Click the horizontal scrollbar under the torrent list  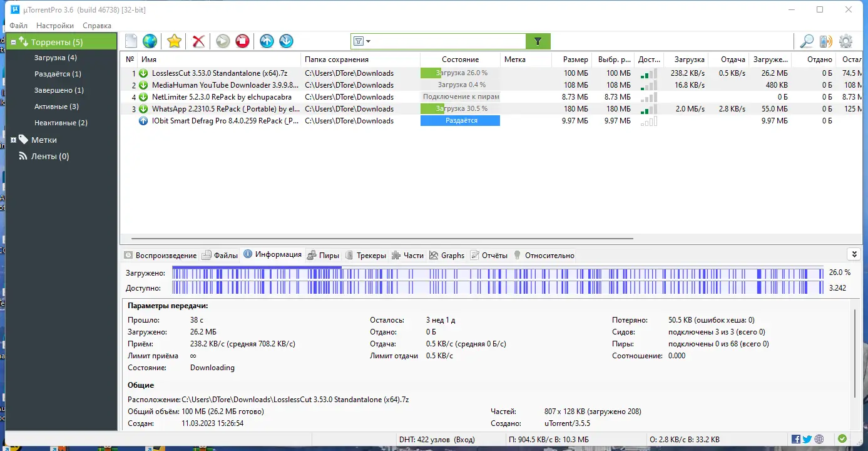pyautogui.click(x=382, y=239)
